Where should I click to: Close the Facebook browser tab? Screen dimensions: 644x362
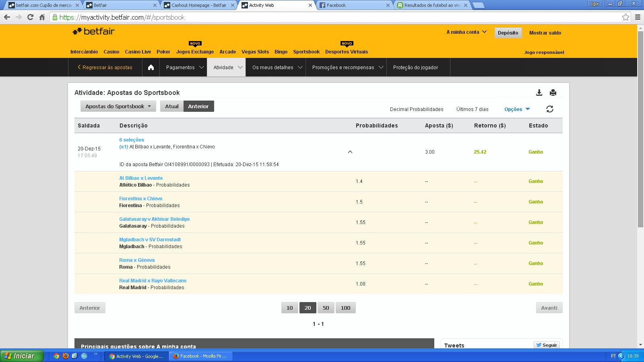click(x=388, y=5)
